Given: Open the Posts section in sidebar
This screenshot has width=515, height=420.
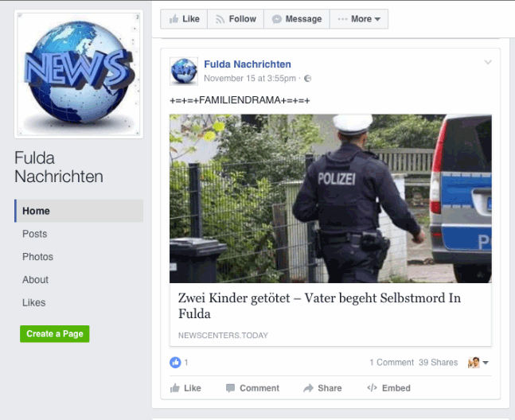Looking at the screenshot, I should pyautogui.click(x=34, y=234).
